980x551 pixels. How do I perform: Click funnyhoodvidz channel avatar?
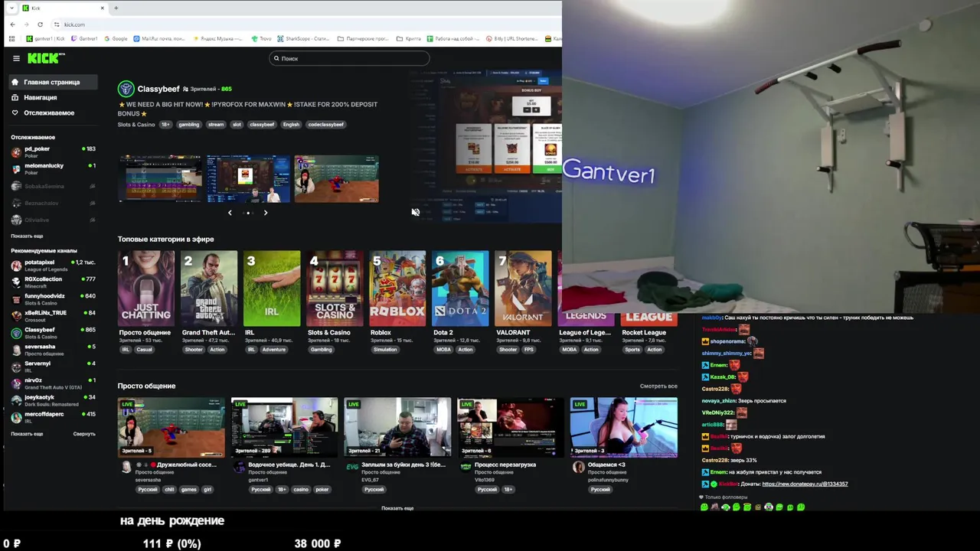pos(16,299)
